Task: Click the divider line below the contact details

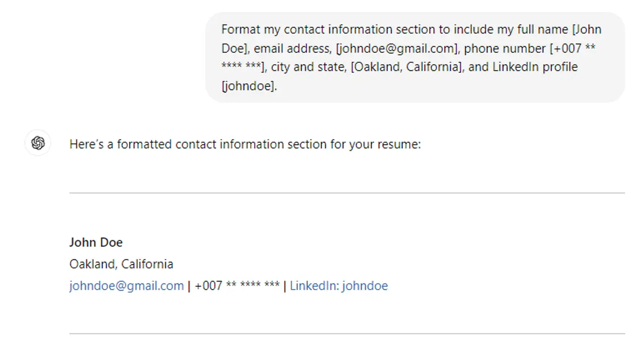Action: (x=347, y=333)
